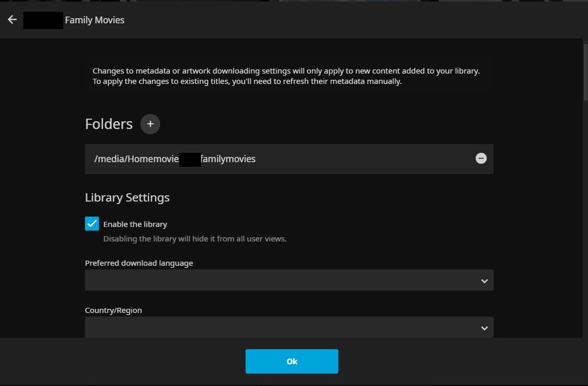This screenshot has width=588, height=386.
Task: Open the Country/Region dropdown
Action: pos(289,327)
